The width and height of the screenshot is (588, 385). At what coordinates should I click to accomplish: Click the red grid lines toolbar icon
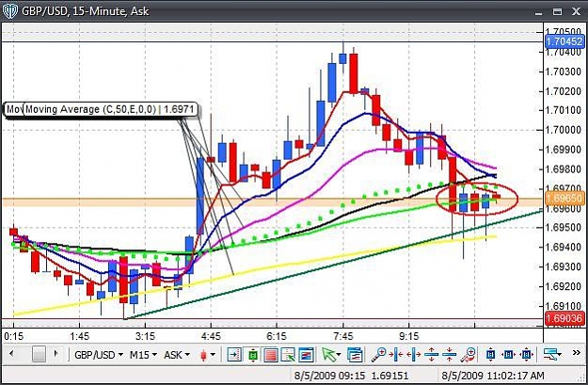pos(271,355)
